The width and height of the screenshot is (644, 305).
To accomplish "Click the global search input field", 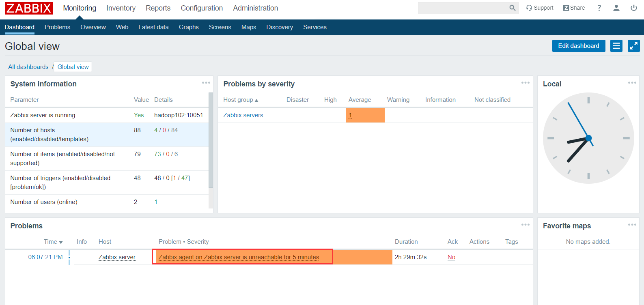I will click(x=463, y=8).
